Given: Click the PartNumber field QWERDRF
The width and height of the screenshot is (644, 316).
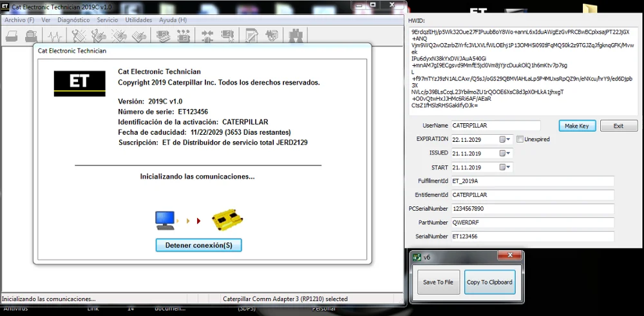Looking at the screenshot, I should click(533, 222).
